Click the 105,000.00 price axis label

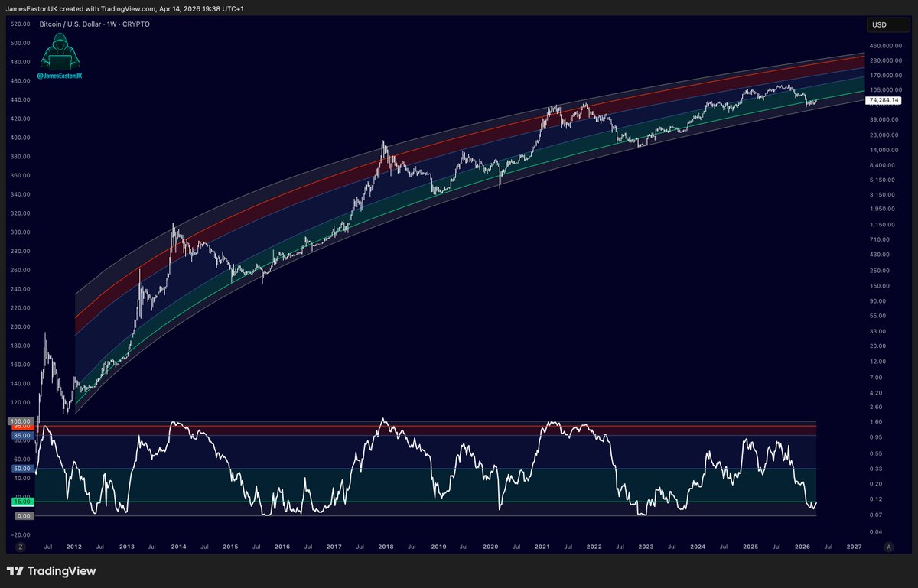click(x=887, y=89)
